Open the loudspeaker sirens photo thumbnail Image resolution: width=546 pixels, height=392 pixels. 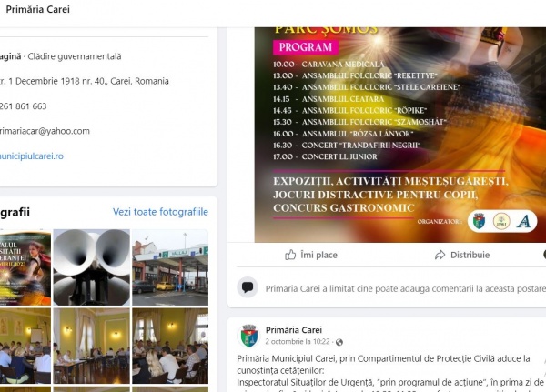92,267
